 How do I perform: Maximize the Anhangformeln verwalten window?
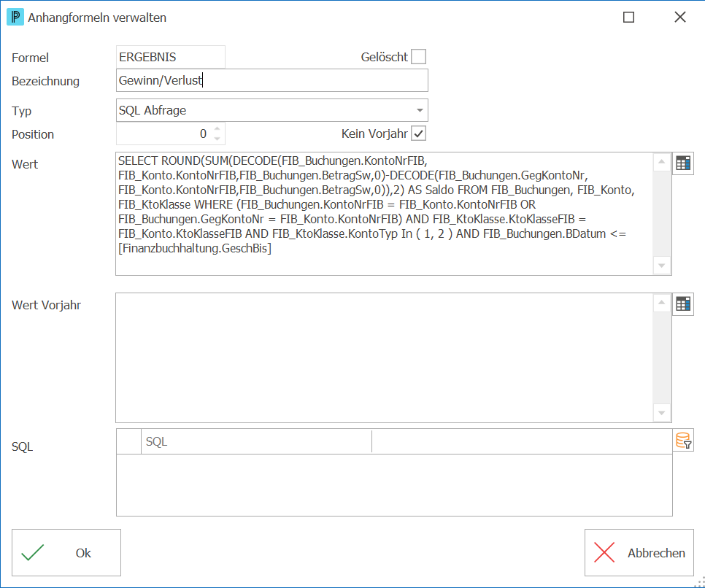(628, 17)
